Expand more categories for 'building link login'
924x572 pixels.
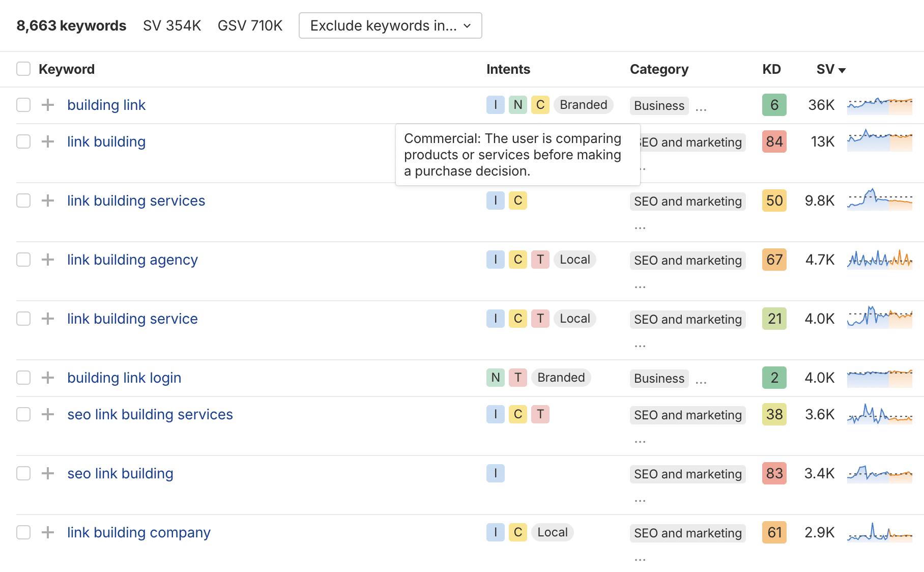click(701, 382)
